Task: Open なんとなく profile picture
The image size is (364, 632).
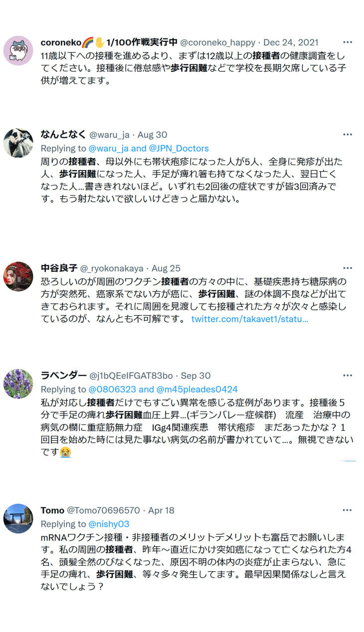Action: [x=18, y=143]
